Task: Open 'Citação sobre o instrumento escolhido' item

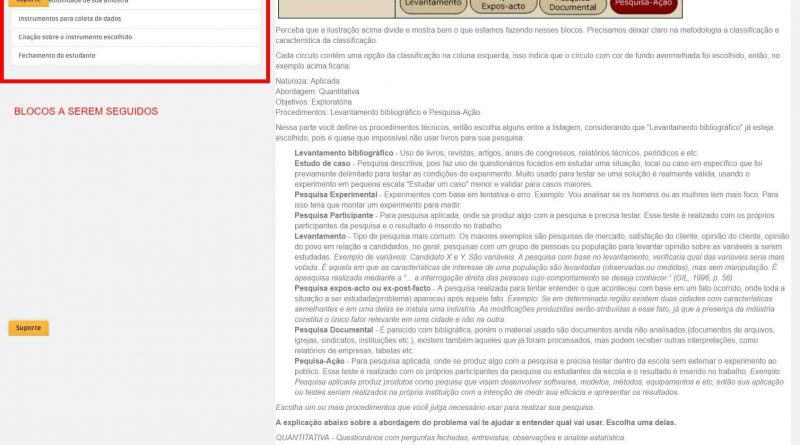Action: (x=136, y=37)
